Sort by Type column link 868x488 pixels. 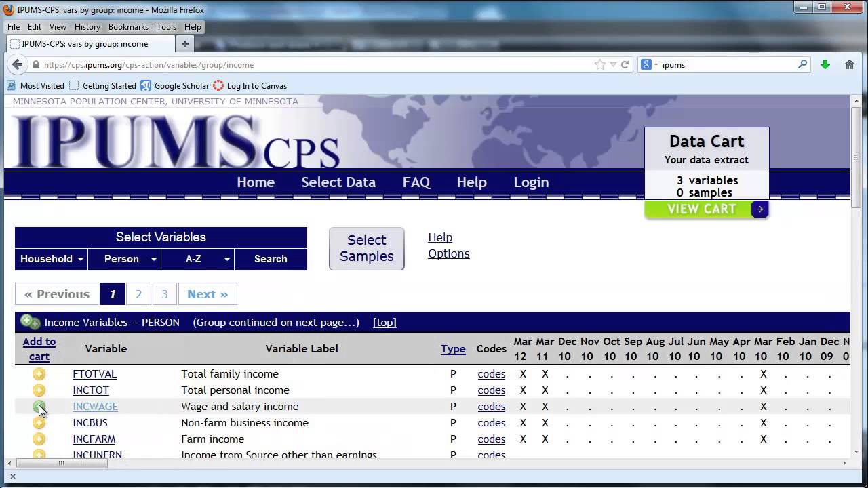point(453,349)
